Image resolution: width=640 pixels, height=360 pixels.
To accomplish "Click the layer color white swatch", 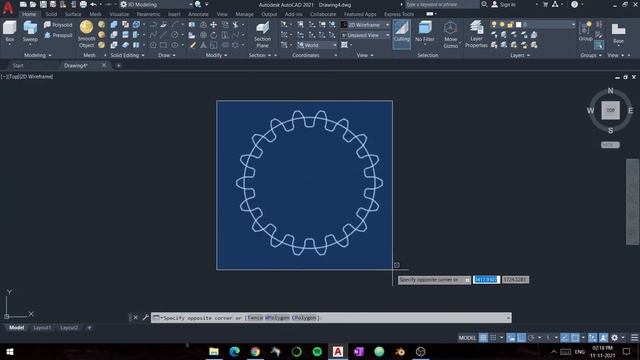I will point(518,25).
